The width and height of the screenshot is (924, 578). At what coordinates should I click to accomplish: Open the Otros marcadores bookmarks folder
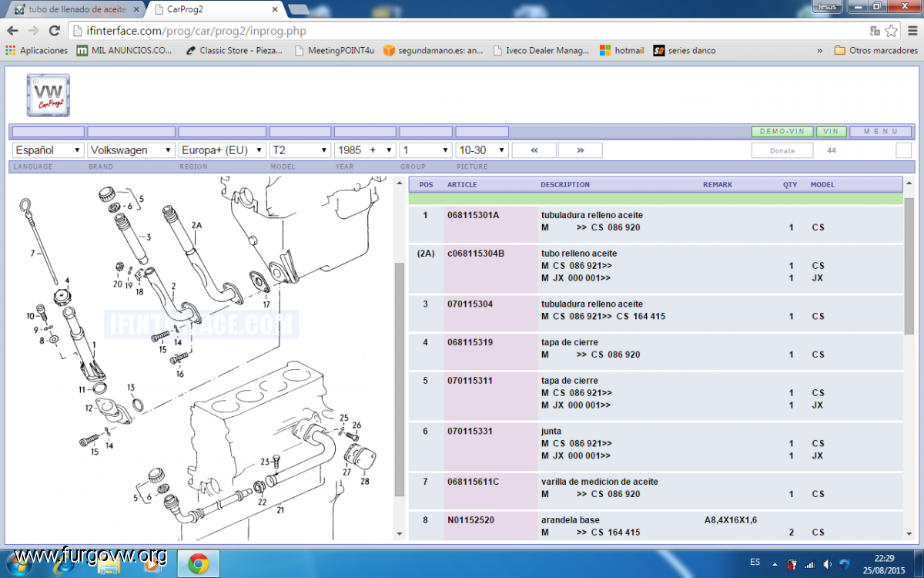(876, 51)
